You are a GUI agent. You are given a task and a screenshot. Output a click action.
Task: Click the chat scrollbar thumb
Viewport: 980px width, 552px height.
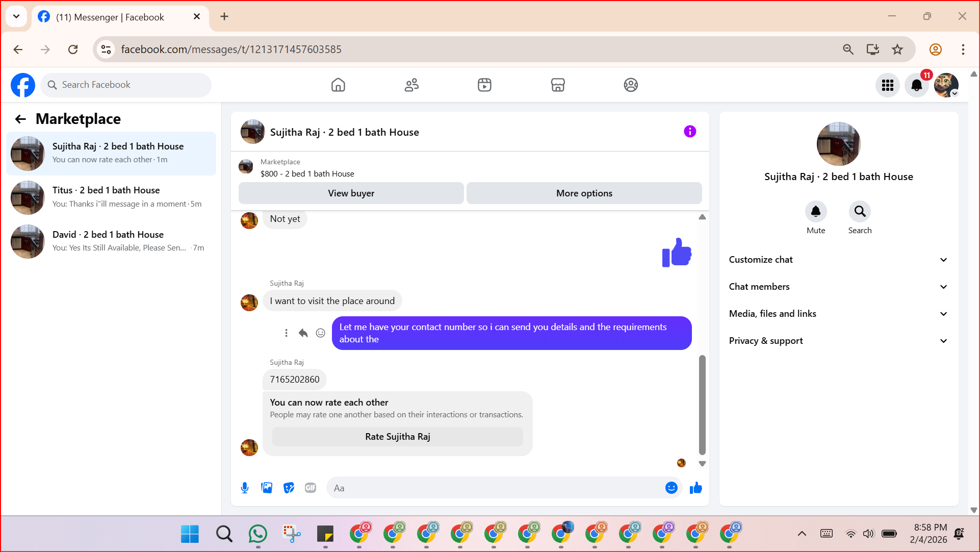point(702,404)
